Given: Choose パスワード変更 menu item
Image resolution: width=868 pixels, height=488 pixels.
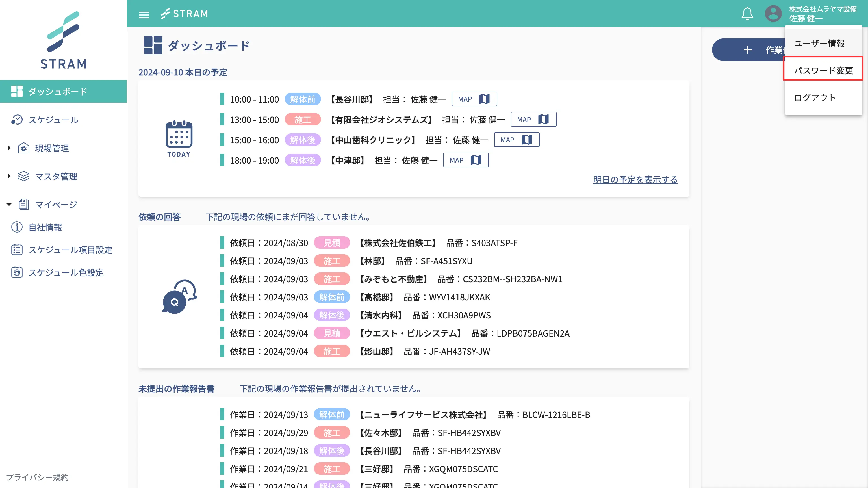Looking at the screenshot, I should click(x=823, y=70).
